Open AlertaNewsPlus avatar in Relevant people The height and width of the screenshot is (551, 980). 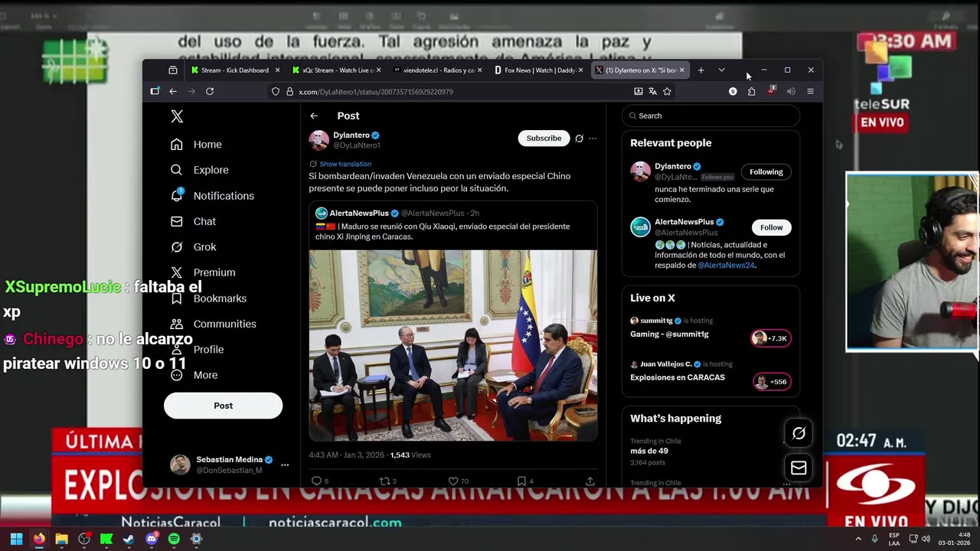[640, 227]
